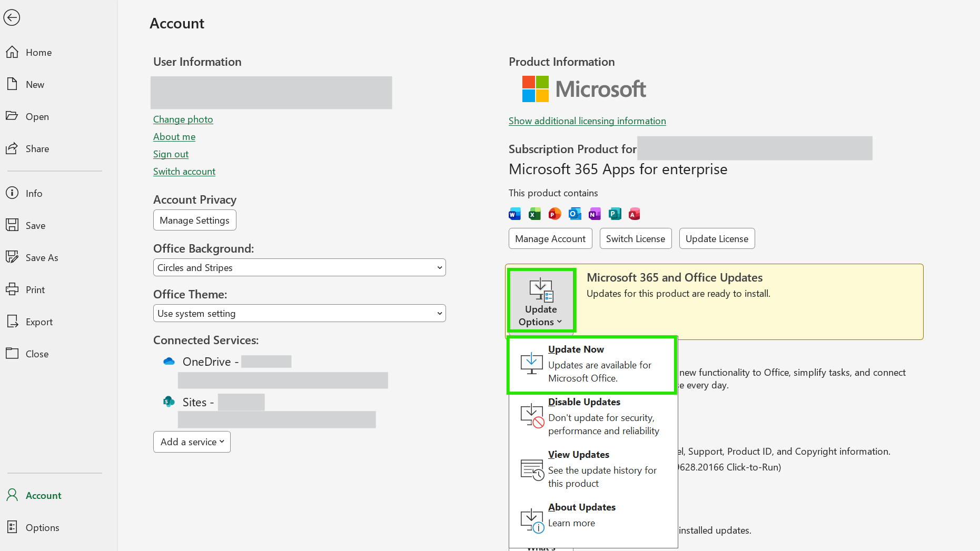
Task: Click the Update Now download icon
Action: [x=531, y=363]
